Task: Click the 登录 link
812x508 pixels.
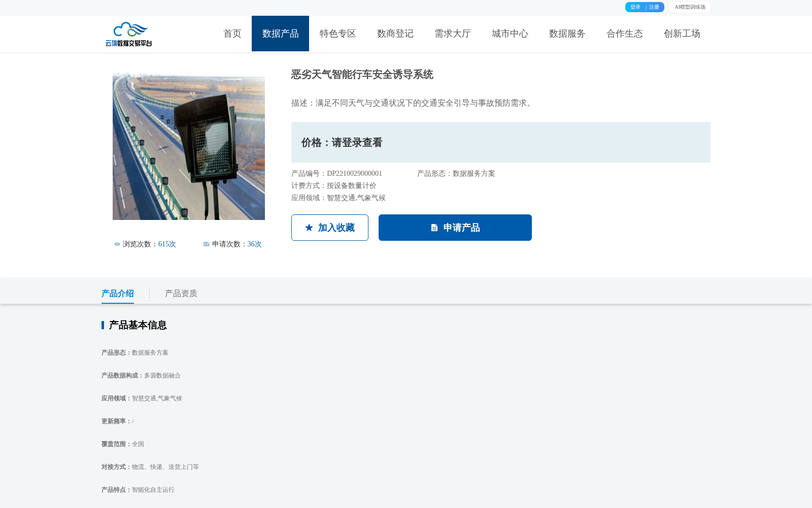Action: 635,7
